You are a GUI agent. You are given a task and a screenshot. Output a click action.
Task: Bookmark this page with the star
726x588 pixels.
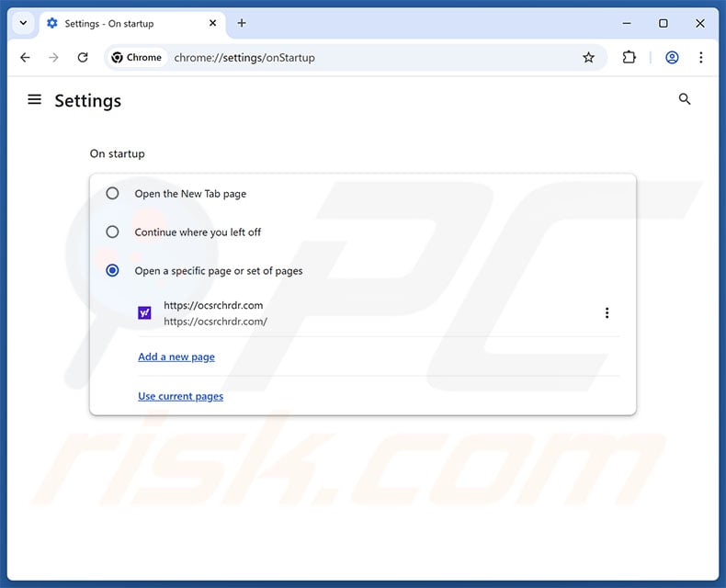[x=588, y=57]
